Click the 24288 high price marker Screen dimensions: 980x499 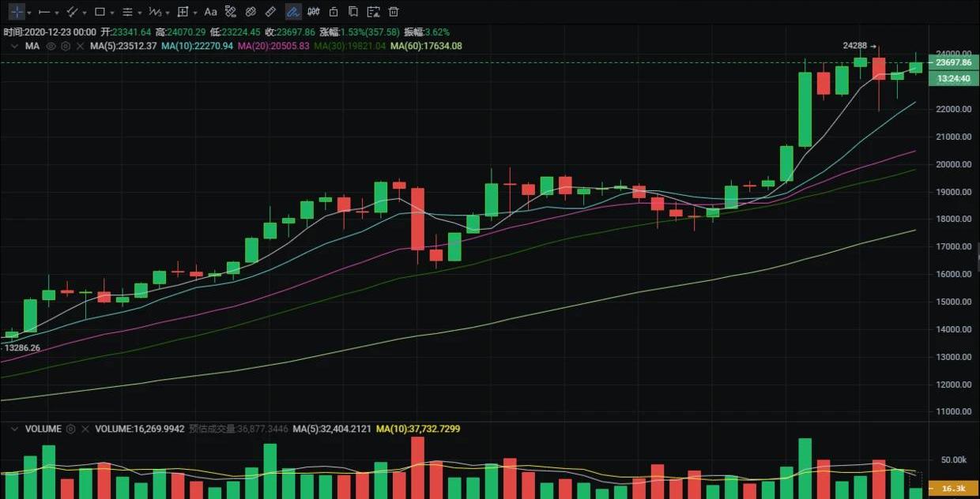[856, 46]
